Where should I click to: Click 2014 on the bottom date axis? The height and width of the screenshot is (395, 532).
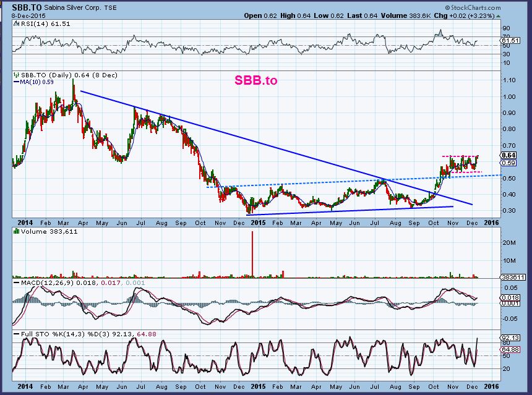pos(25,386)
